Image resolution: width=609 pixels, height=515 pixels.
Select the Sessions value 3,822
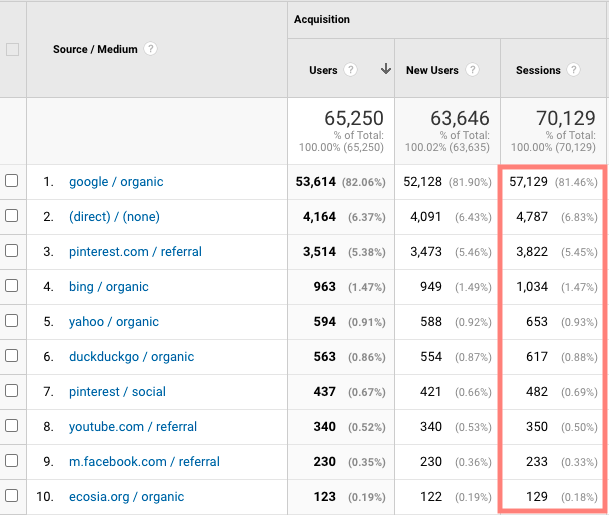(x=532, y=252)
